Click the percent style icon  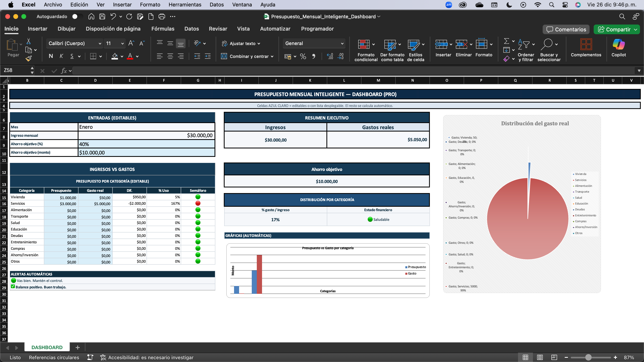[x=303, y=56]
